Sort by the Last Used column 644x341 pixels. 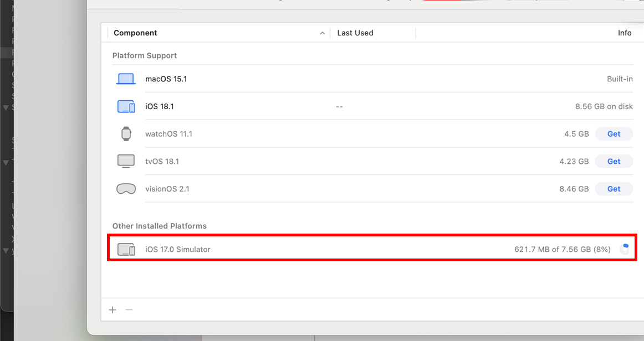[355, 33]
